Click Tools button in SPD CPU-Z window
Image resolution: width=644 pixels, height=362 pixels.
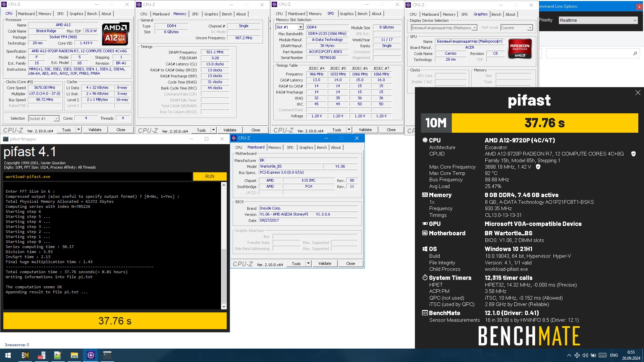[x=337, y=130]
